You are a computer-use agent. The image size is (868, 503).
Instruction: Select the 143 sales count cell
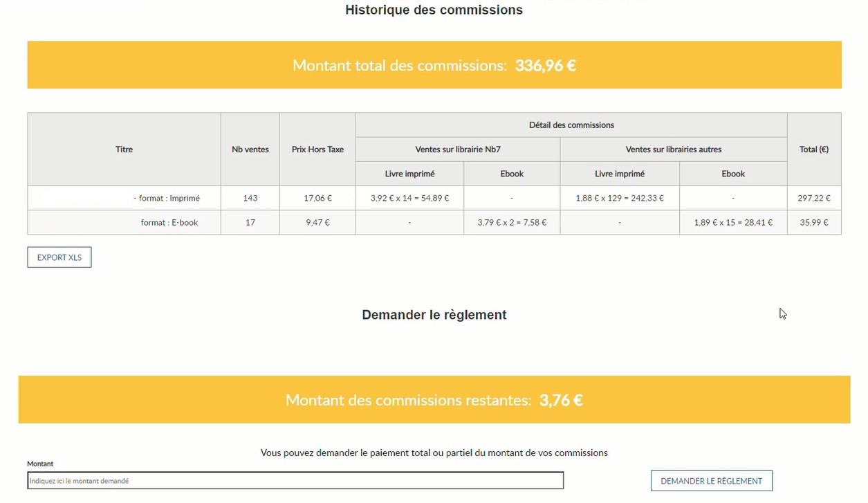(250, 199)
